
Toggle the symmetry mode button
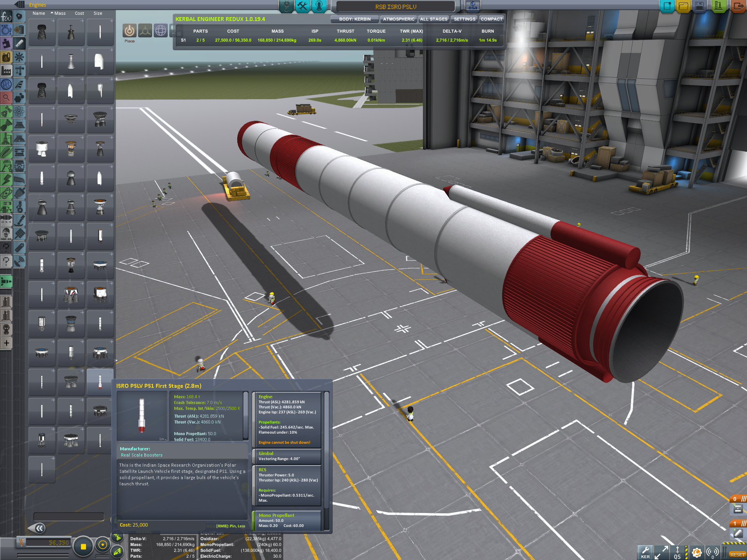pos(83,546)
